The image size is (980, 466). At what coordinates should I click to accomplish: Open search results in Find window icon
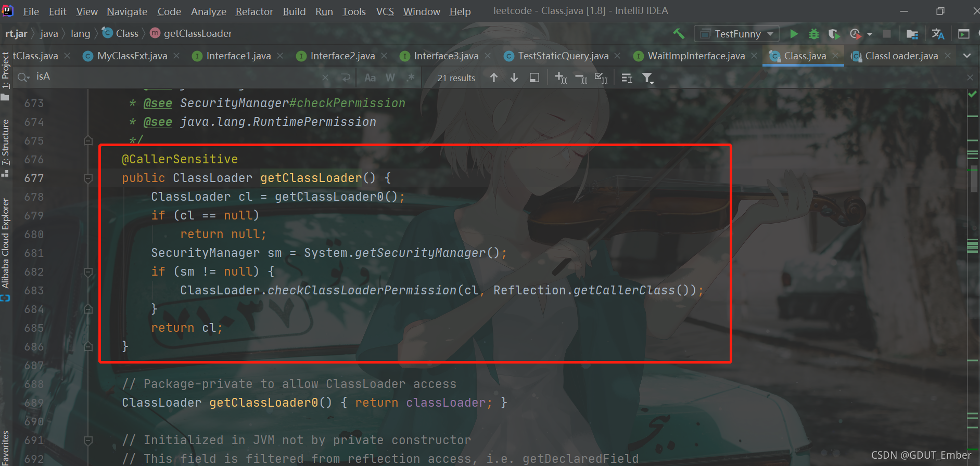click(x=534, y=77)
